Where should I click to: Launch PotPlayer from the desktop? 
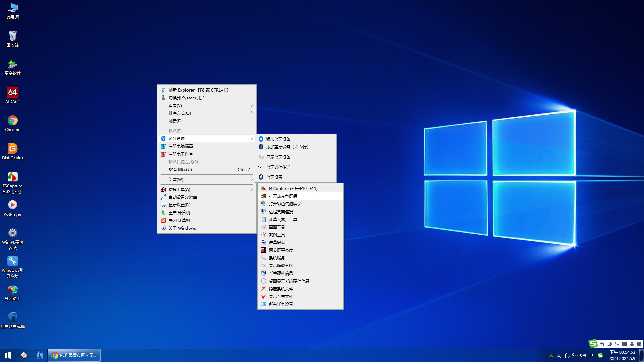pyautogui.click(x=13, y=208)
